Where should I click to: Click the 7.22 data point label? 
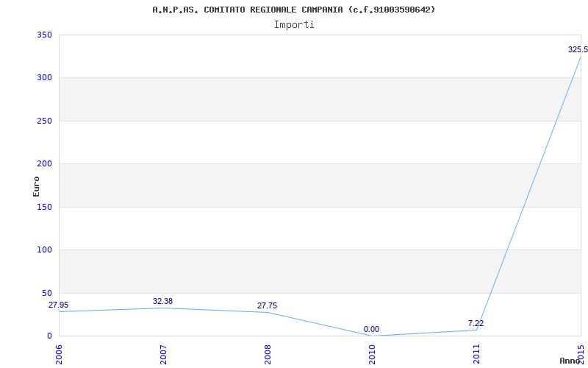click(476, 323)
